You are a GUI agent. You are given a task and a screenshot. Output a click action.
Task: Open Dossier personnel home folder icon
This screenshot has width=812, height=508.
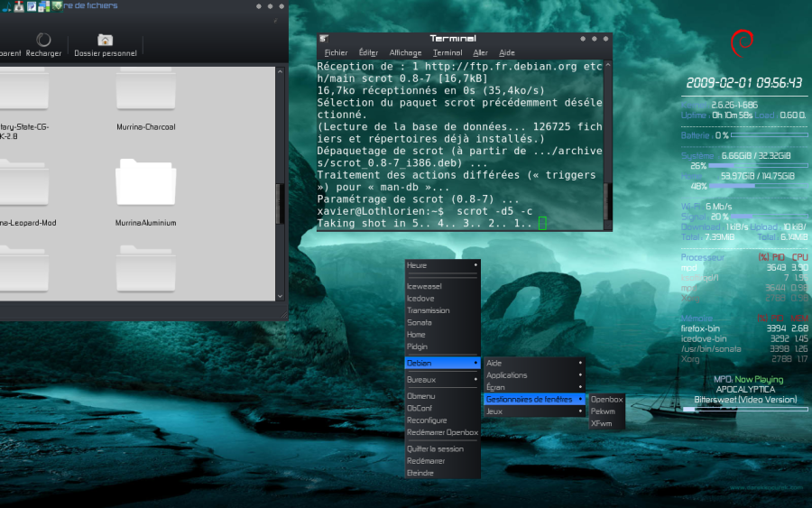tap(106, 40)
